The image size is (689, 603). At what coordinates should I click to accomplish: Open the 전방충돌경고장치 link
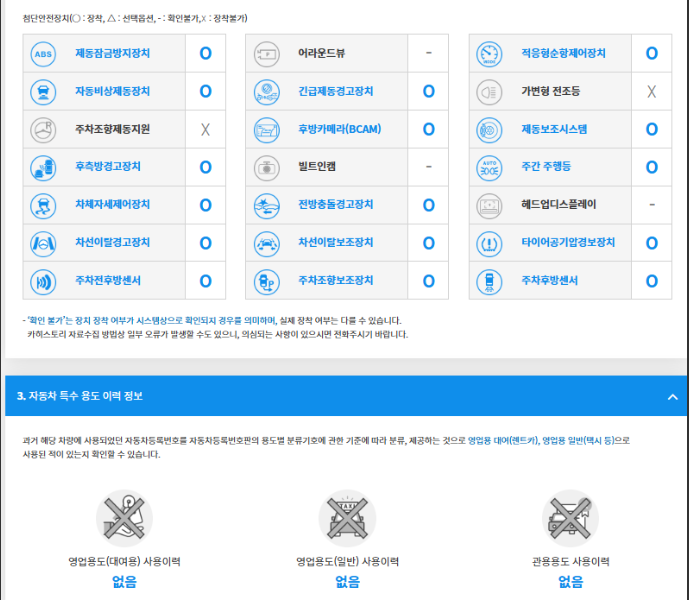pos(336,204)
